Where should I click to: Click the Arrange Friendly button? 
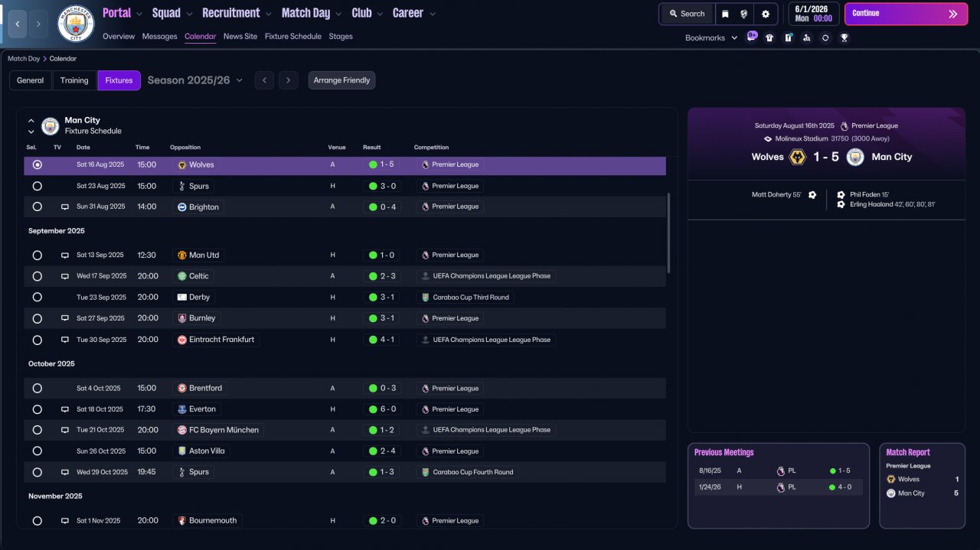342,80
